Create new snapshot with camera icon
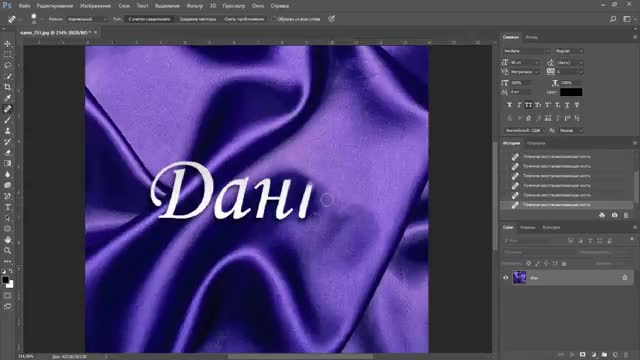The height and width of the screenshot is (360, 640). 614,215
